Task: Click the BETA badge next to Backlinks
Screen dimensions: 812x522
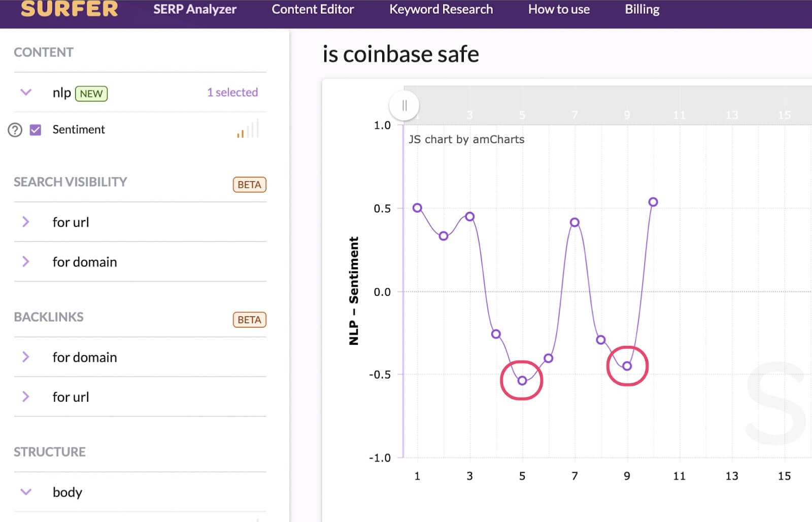Action: (249, 320)
